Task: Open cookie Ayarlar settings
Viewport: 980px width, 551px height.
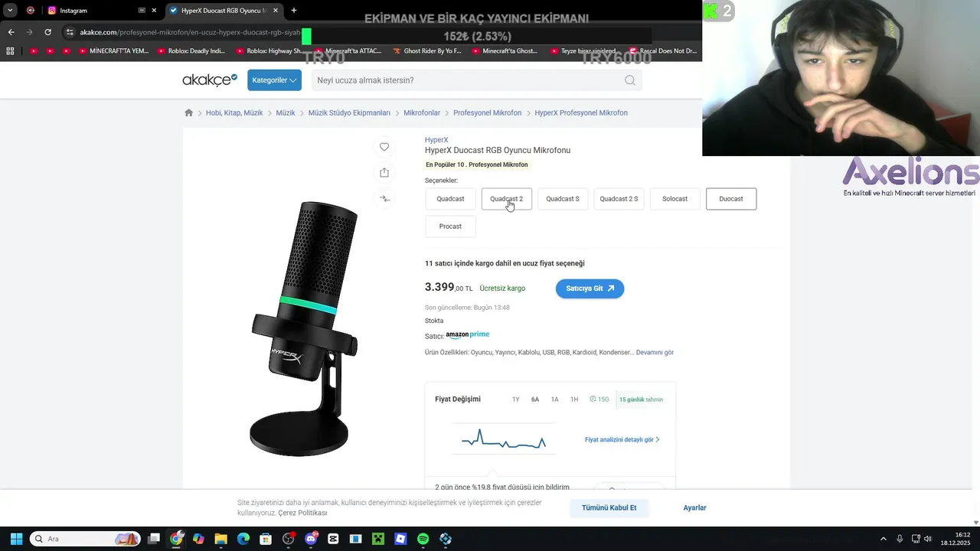Action: tap(694, 508)
